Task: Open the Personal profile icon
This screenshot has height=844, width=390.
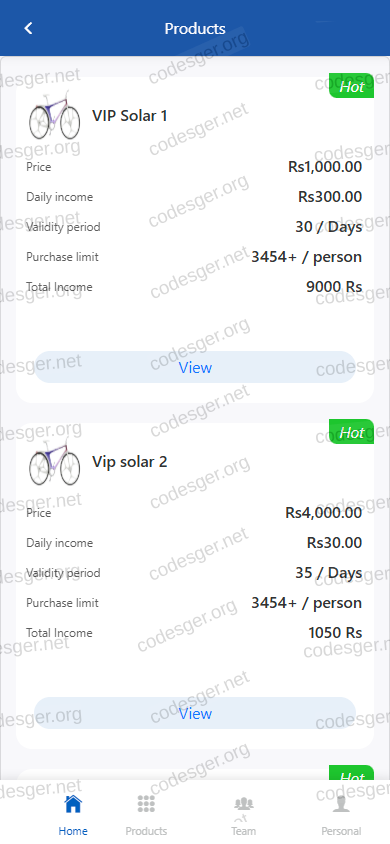Action: (x=341, y=804)
